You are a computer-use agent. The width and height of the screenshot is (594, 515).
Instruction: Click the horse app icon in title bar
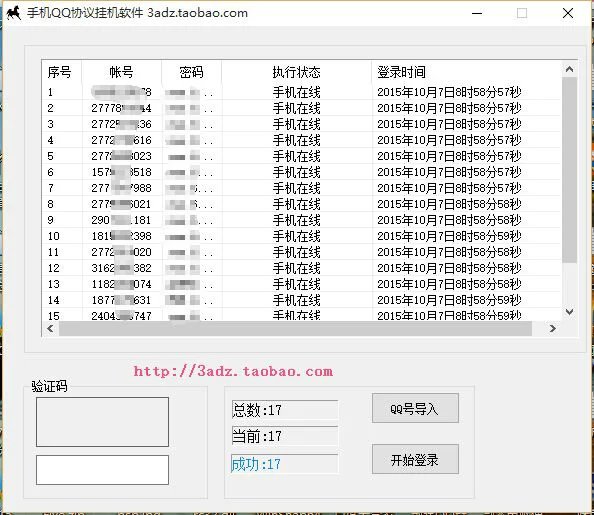[13, 13]
